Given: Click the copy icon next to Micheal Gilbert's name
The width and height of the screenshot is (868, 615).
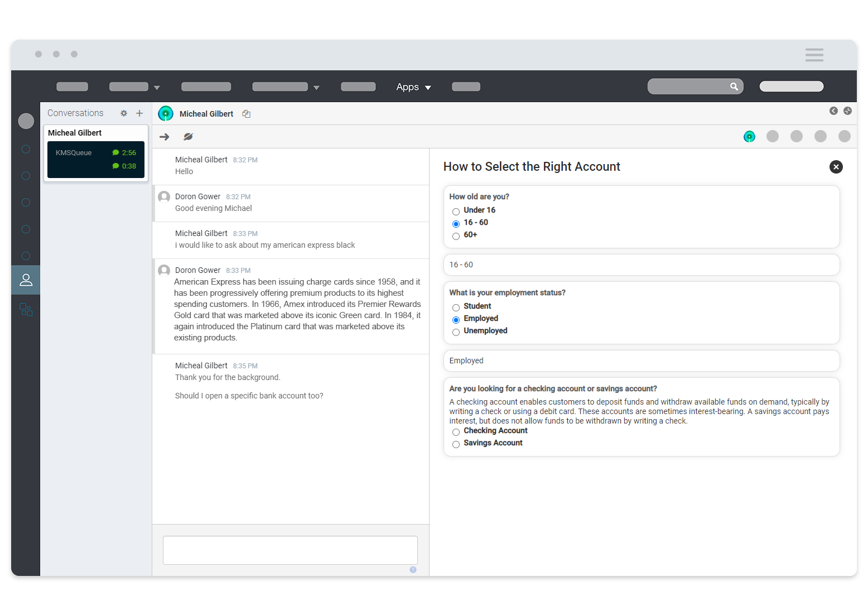Looking at the screenshot, I should [246, 113].
